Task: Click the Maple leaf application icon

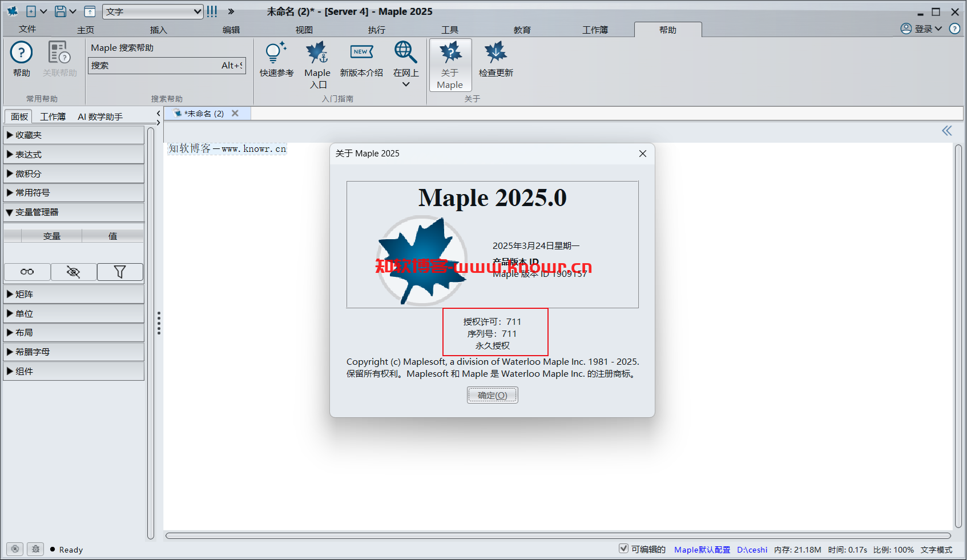Action: 12,11
